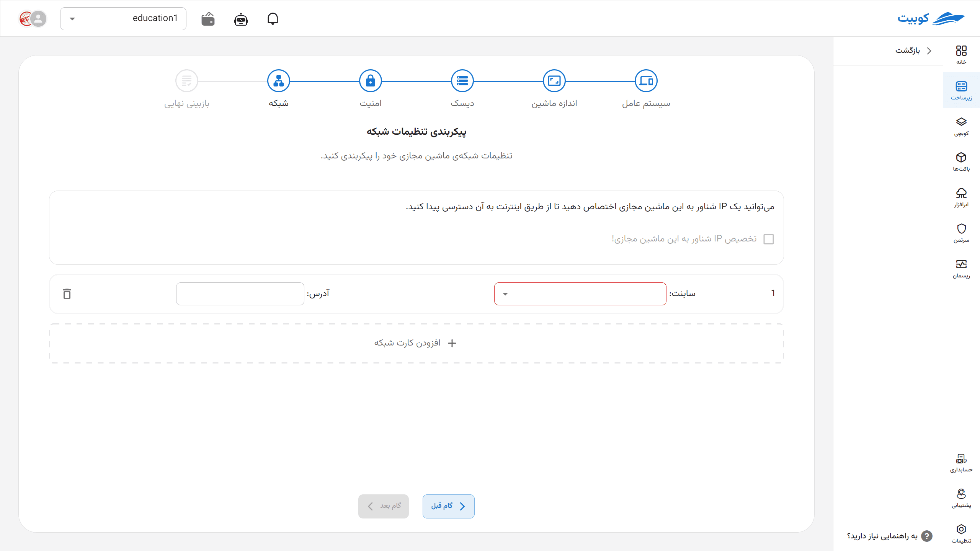Open the پشتیبانی support sidebar item
The height and width of the screenshot is (551, 980).
pyautogui.click(x=961, y=498)
